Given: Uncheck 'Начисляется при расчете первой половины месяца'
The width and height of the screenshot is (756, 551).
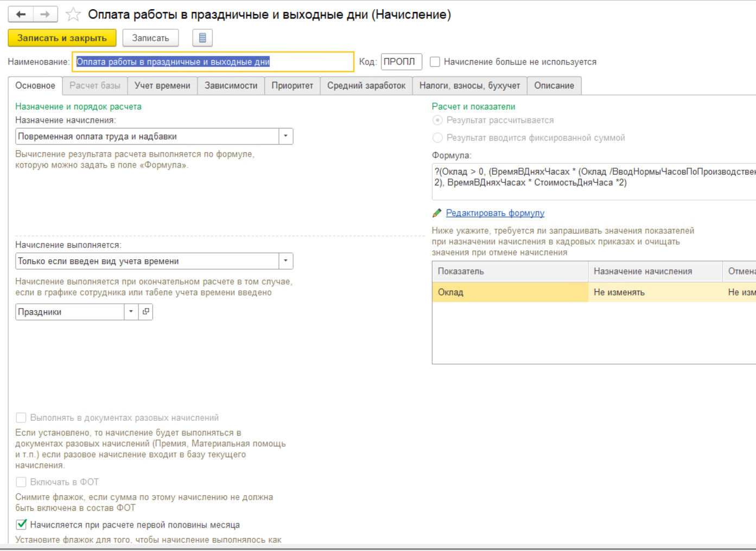Looking at the screenshot, I should [x=22, y=524].
